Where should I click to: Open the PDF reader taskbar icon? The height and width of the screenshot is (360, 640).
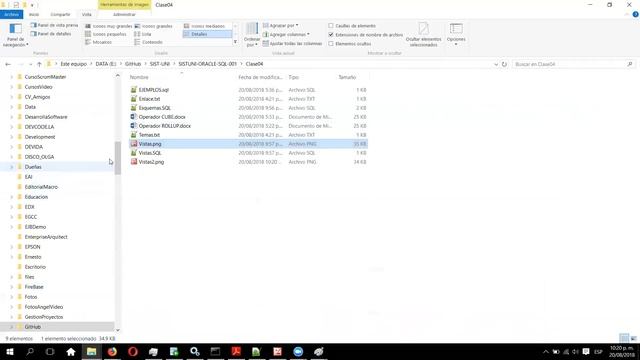click(x=236, y=351)
